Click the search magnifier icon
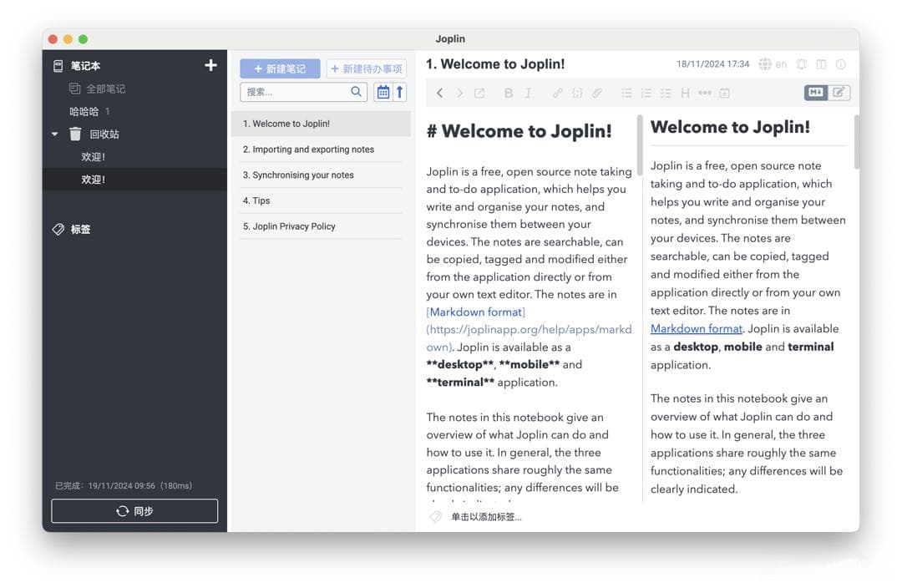 coord(357,92)
